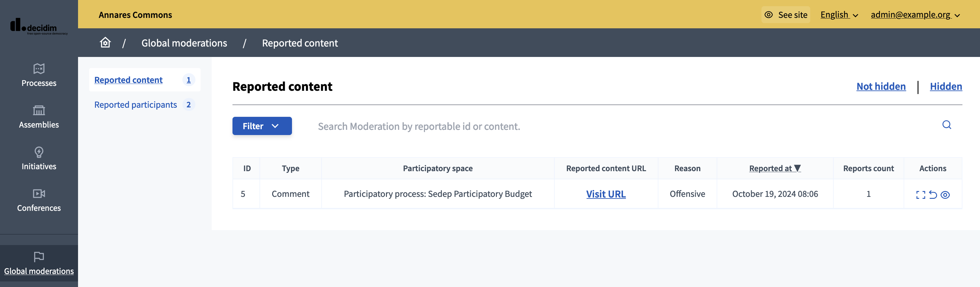Go to Assemblies in the sidebar
Viewport: 980px width, 287px height.
click(x=39, y=117)
